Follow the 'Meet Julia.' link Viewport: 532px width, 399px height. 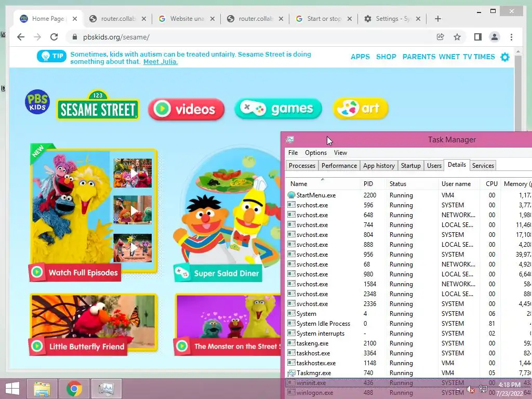(x=161, y=62)
